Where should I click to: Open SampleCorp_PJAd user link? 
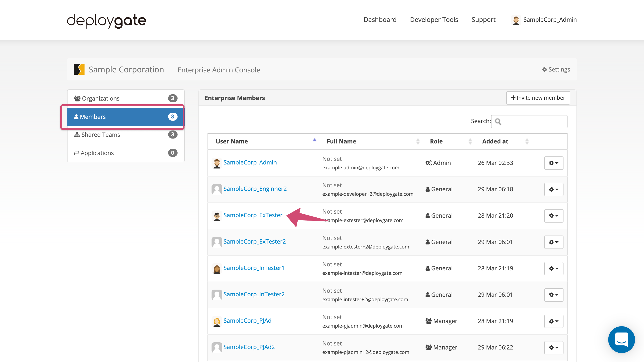coord(247,320)
